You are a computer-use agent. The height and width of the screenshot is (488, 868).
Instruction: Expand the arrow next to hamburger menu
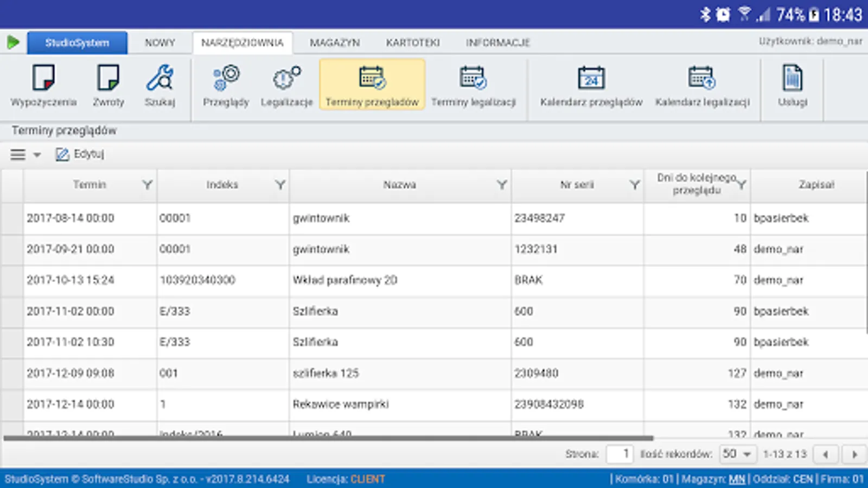tap(37, 155)
